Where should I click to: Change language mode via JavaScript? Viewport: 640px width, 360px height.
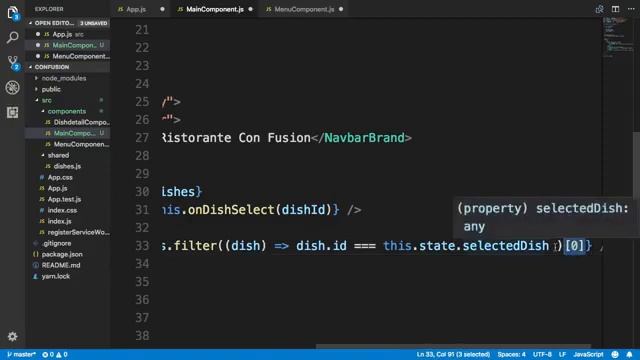588,354
